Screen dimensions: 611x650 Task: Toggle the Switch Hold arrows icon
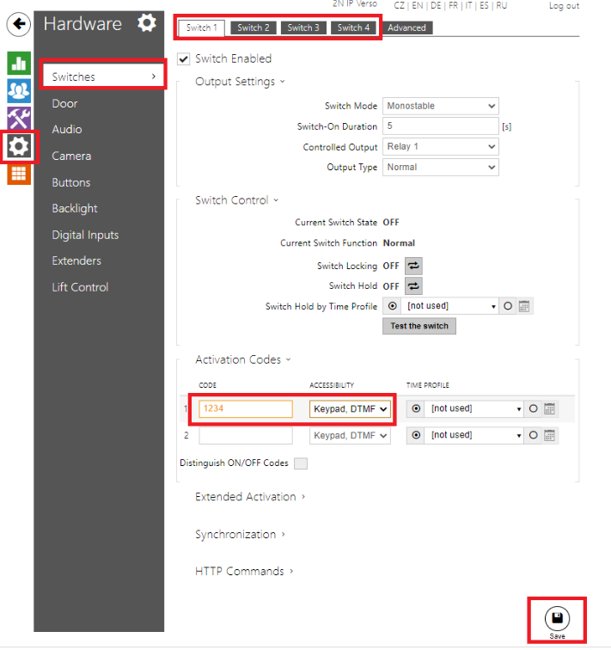[413, 286]
